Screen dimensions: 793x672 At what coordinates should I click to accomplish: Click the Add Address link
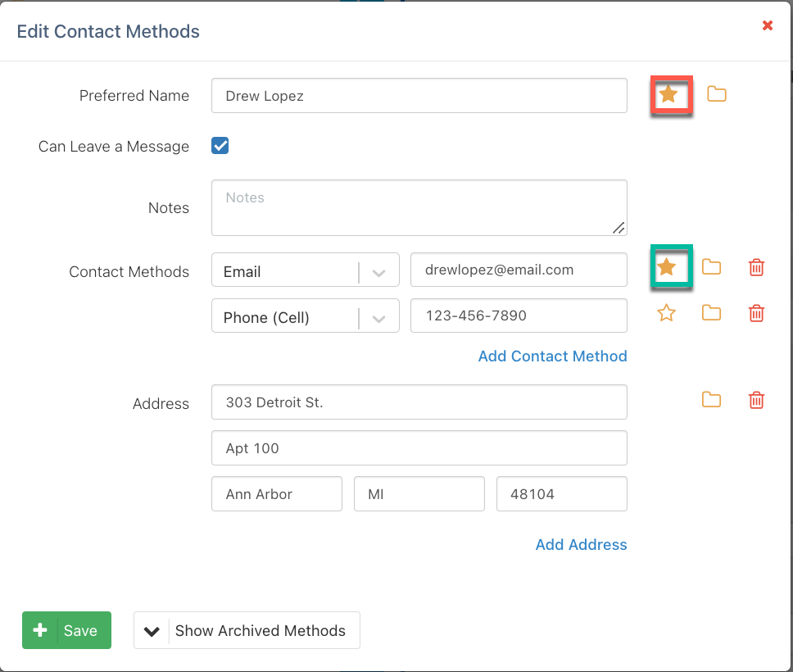(581, 545)
